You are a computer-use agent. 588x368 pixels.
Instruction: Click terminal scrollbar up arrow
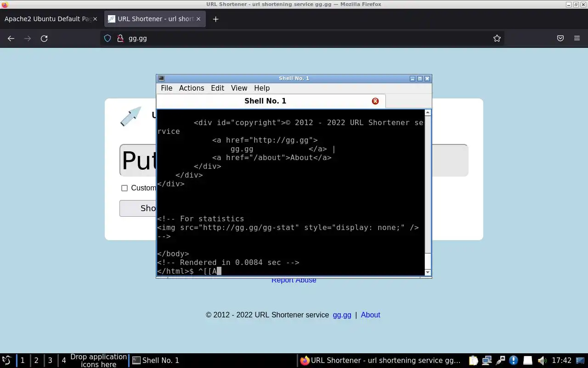[x=428, y=113]
